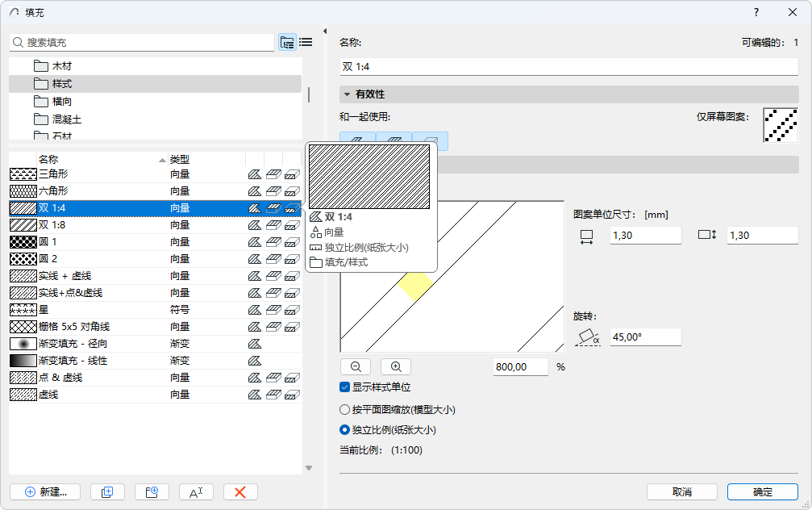The image size is (812, 510).
Task: Sort list by 类型 column header
Action: (206, 159)
